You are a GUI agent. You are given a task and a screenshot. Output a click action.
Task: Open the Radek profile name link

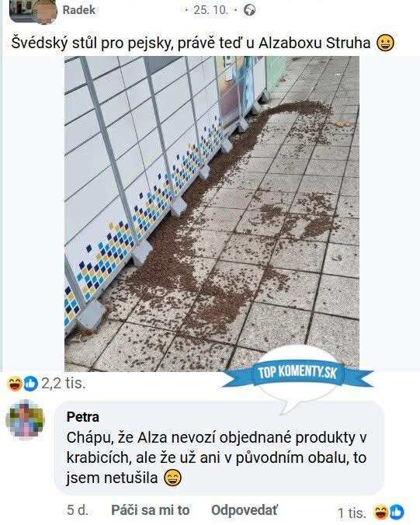click(x=79, y=10)
